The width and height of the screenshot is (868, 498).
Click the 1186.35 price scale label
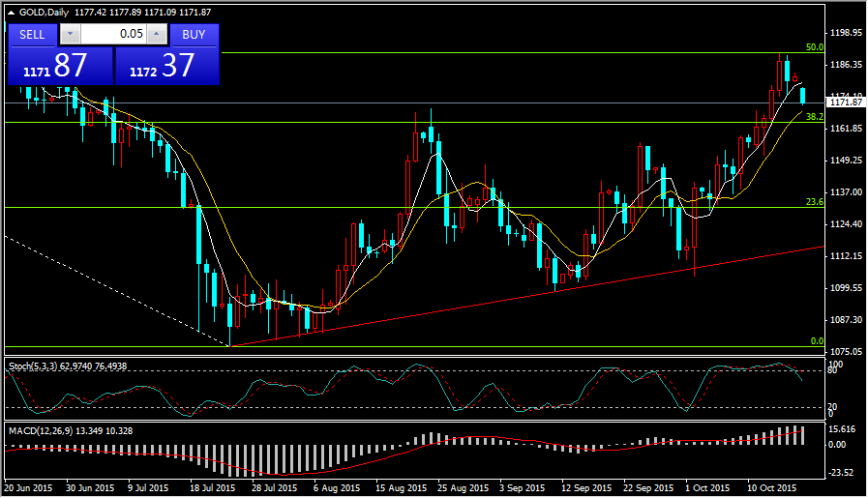click(847, 65)
